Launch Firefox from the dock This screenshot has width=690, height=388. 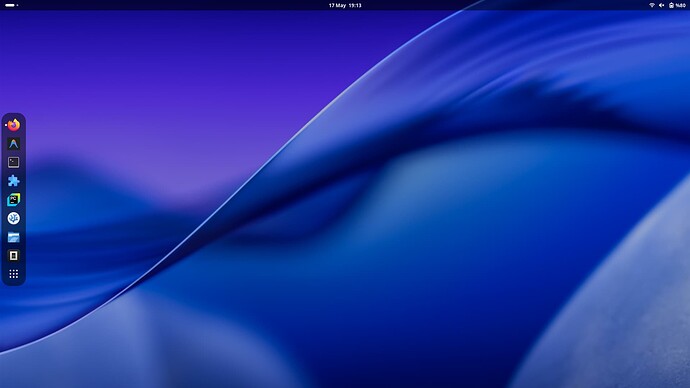(14, 125)
